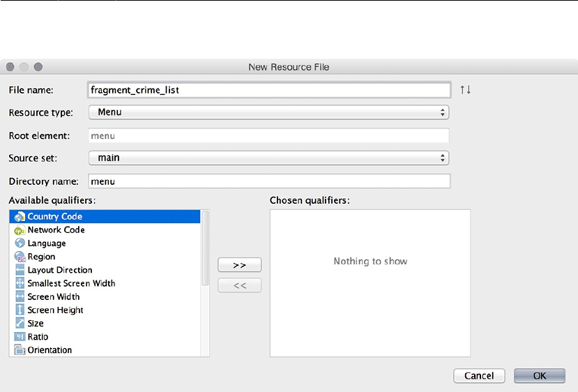The height and width of the screenshot is (392, 578).
Task: Select the Screen Width qualifier
Action: pos(105,296)
